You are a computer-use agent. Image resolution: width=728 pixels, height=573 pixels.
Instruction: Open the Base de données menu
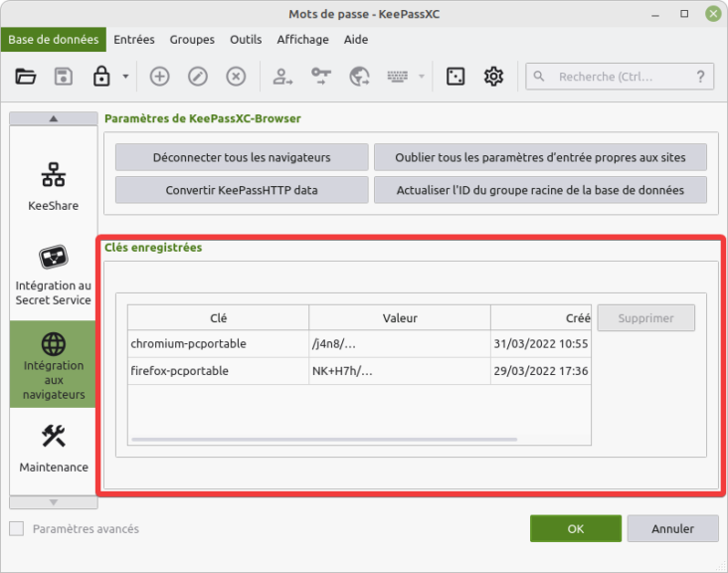tap(54, 40)
